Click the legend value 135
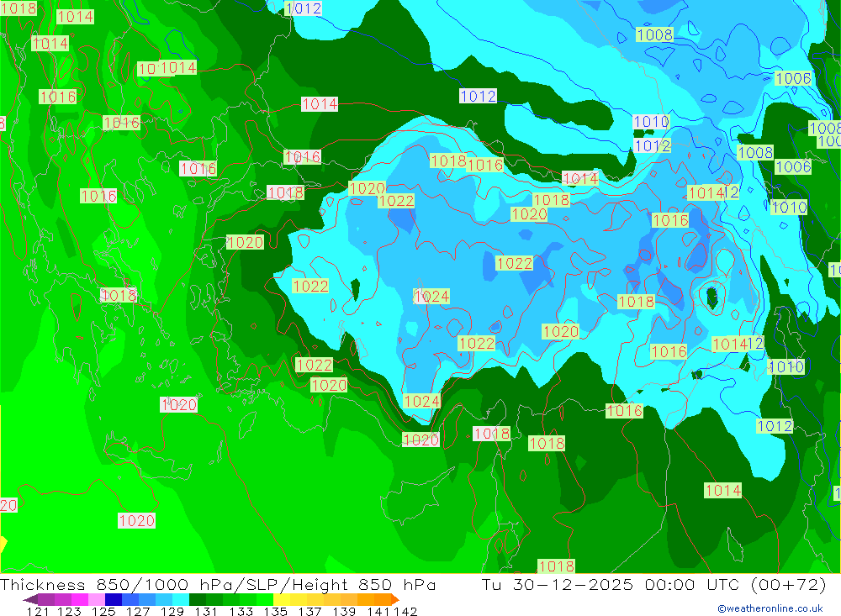 pyautogui.click(x=275, y=611)
